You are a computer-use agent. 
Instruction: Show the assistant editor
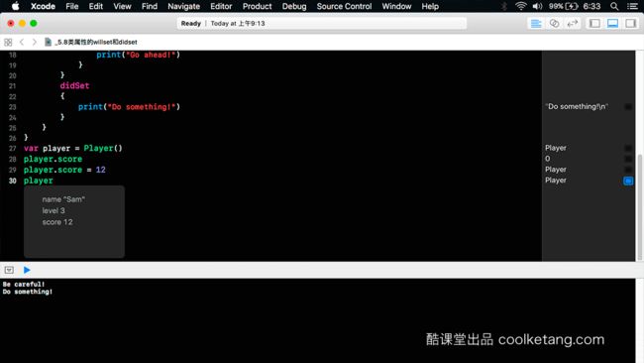tap(554, 24)
